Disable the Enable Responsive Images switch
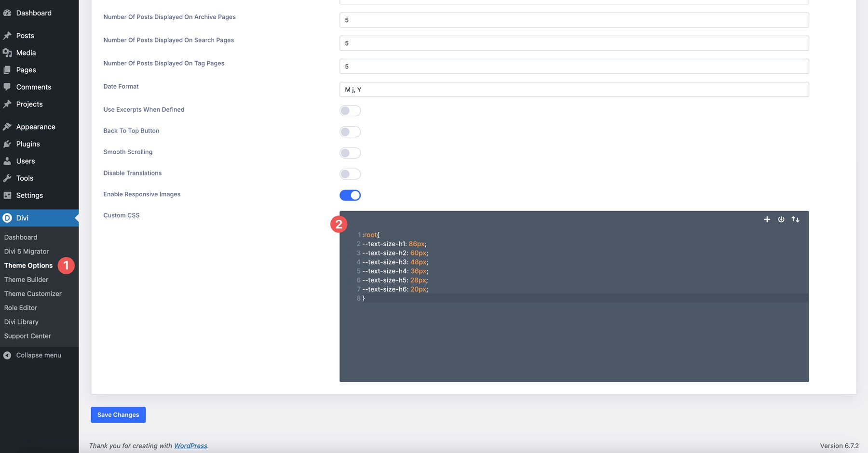Image resolution: width=868 pixels, height=453 pixels. click(350, 195)
